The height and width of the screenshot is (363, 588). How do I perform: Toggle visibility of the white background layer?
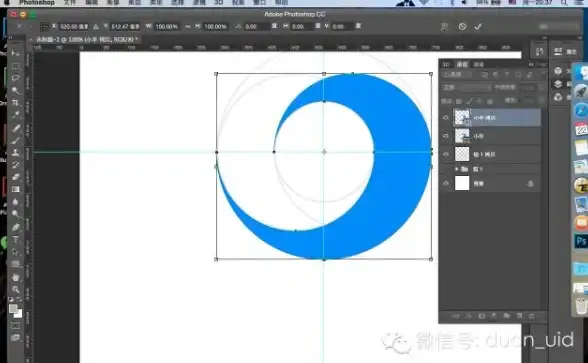tap(446, 183)
